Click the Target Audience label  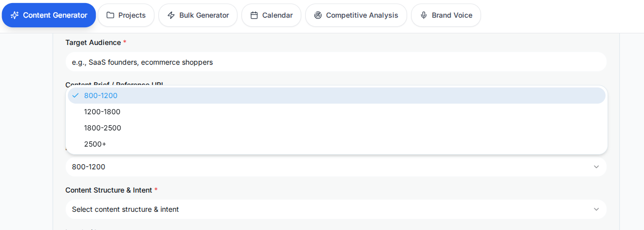point(93,42)
